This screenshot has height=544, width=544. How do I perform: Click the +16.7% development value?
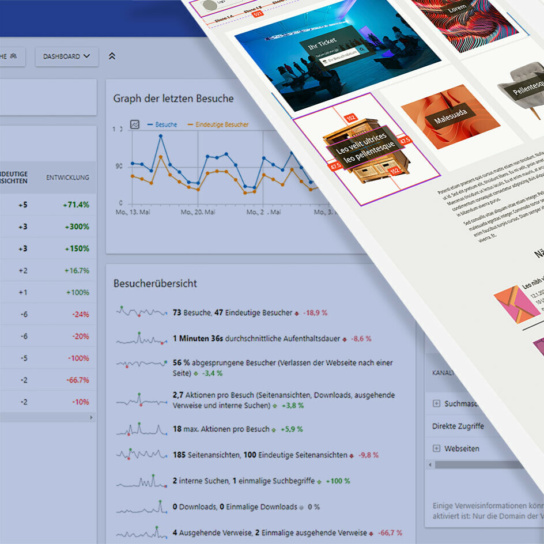click(x=77, y=271)
